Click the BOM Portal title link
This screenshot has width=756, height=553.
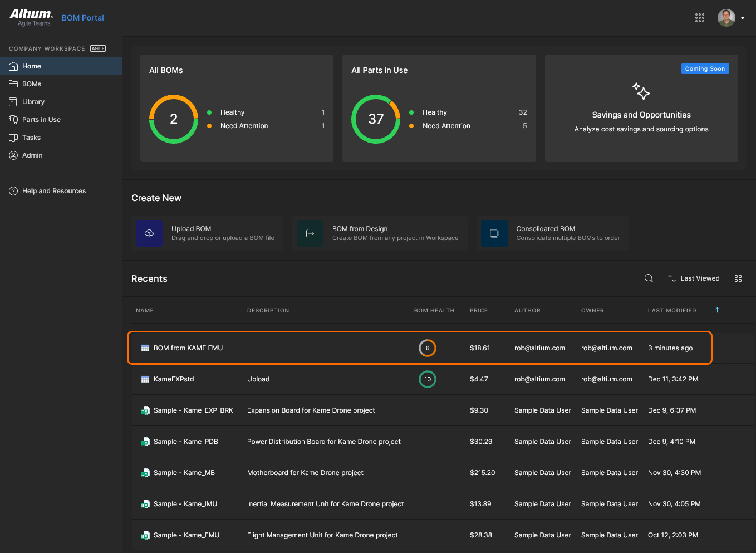(83, 18)
